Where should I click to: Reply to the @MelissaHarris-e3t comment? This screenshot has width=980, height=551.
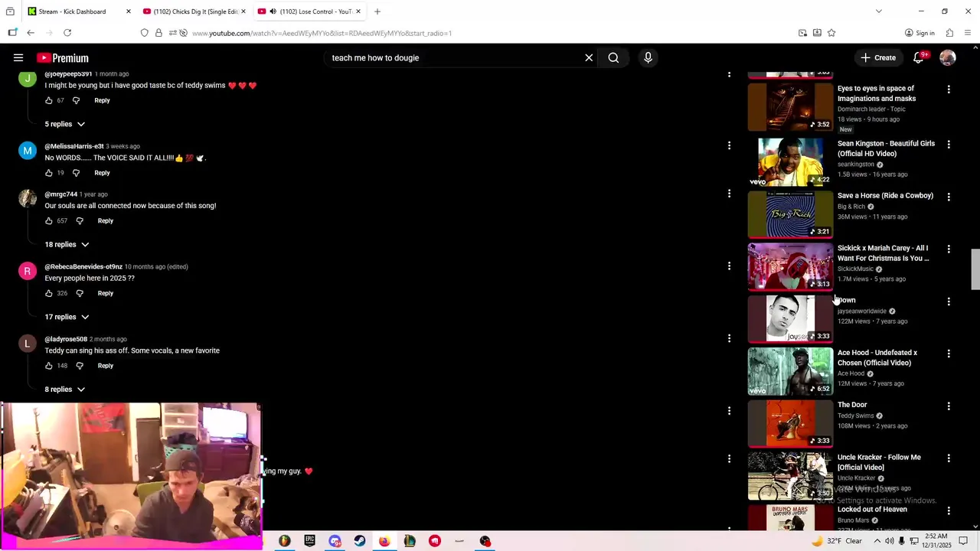(102, 173)
